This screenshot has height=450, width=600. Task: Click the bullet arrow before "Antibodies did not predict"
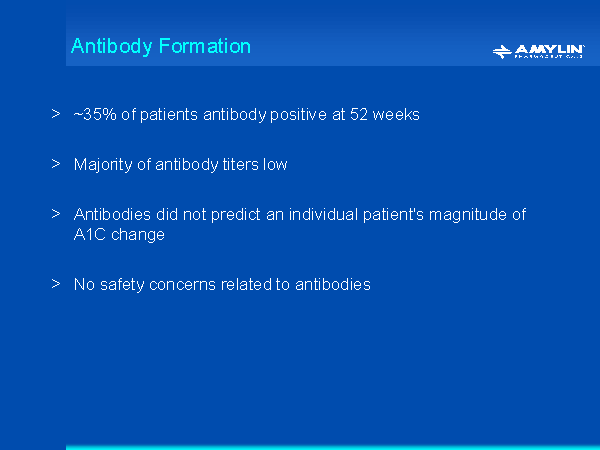[x=56, y=214]
